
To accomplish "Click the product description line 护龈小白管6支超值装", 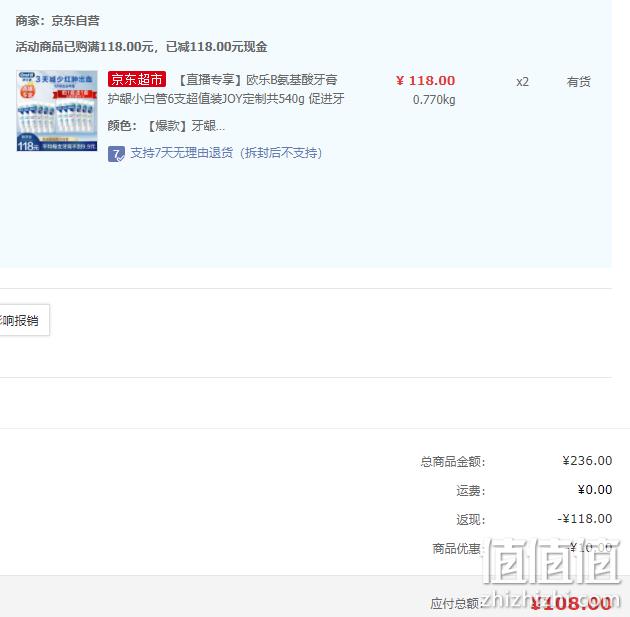I will click(226, 99).
